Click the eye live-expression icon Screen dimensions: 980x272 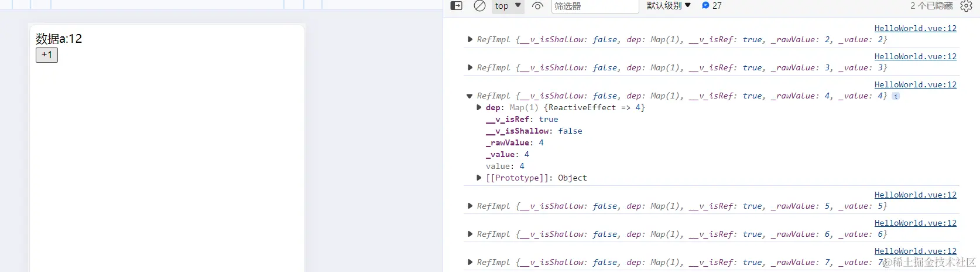[537, 6]
